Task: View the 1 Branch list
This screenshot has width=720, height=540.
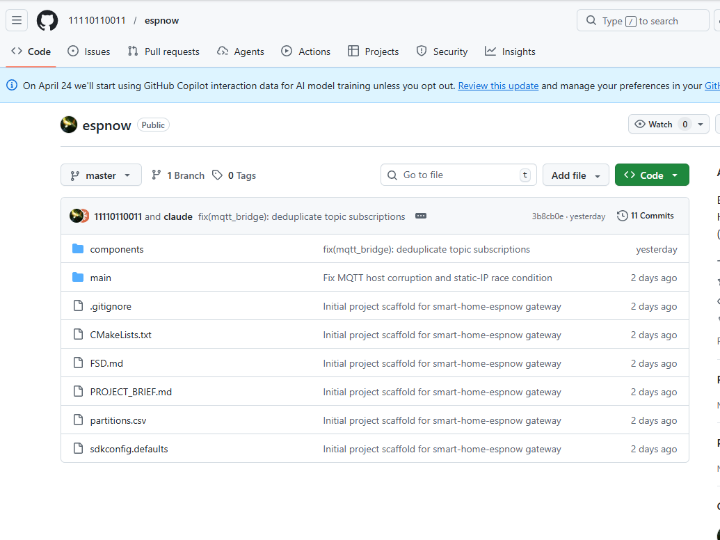Action: pyautogui.click(x=178, y=175)
